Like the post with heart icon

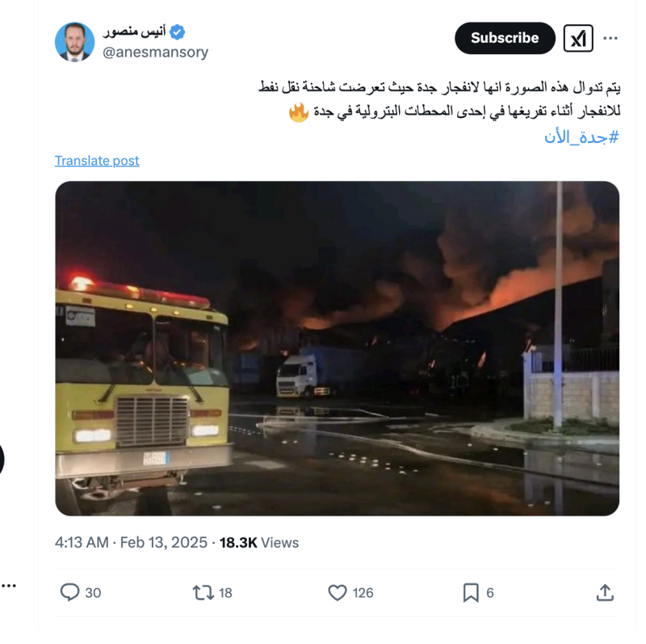338,592
